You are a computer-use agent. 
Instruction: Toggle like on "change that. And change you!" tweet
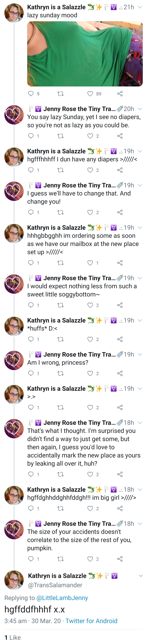90,212
